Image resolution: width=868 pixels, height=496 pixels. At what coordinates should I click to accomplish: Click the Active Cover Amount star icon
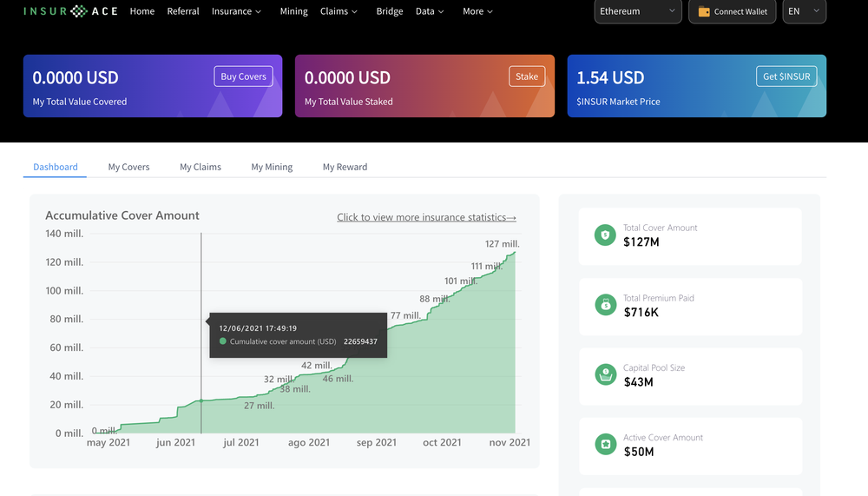605,445
